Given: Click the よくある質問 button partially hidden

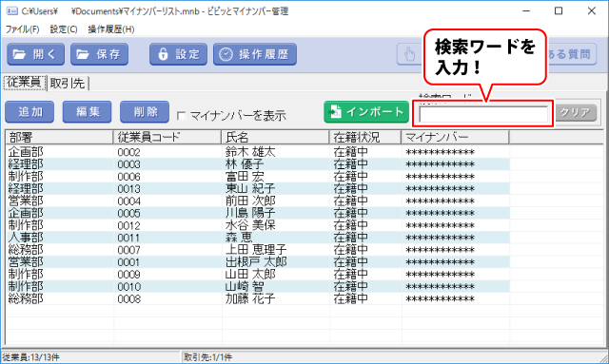Looking at the screenshot, I should pyautogui.click(x=571, y=54).
